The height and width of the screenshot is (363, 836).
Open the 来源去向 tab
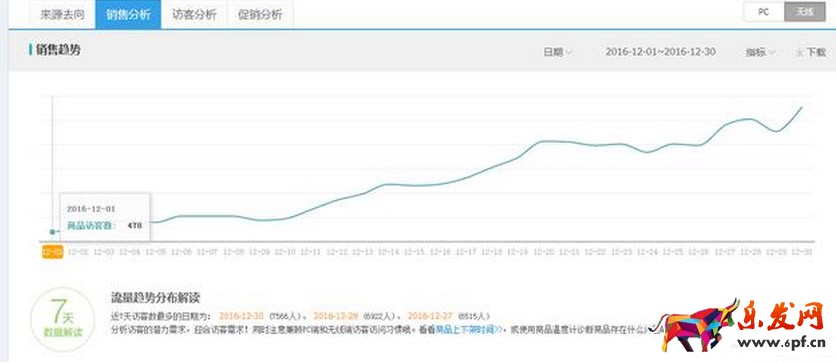pyautogui.click(x=62, y=14)
